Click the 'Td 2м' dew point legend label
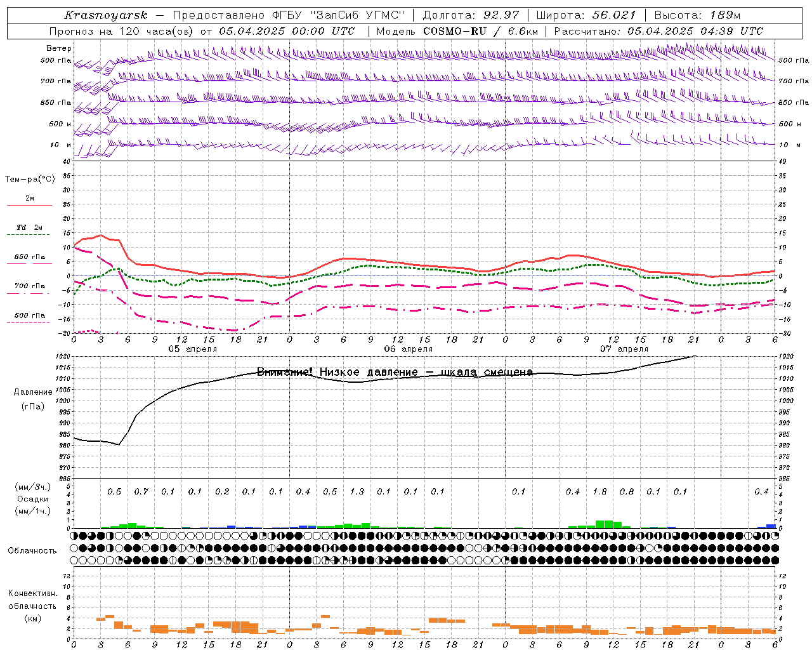The image size is (812, 650). tap(29, 227)
